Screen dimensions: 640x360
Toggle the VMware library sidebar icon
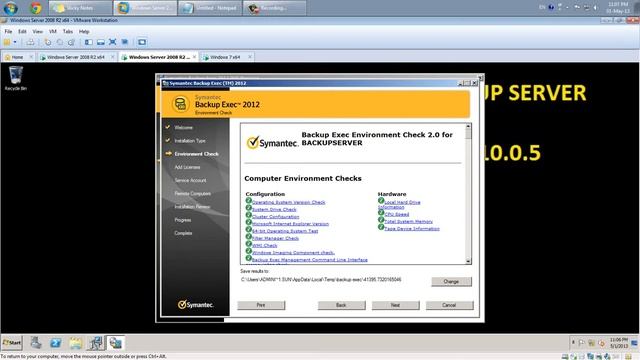(89, 42)
